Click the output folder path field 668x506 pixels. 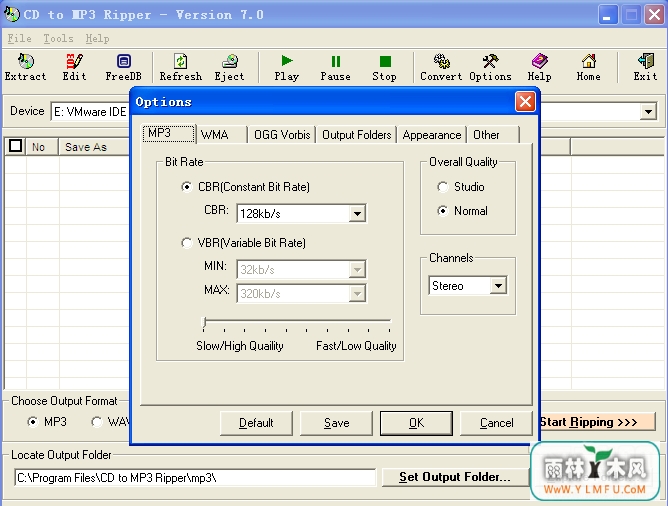coord(195,478)
